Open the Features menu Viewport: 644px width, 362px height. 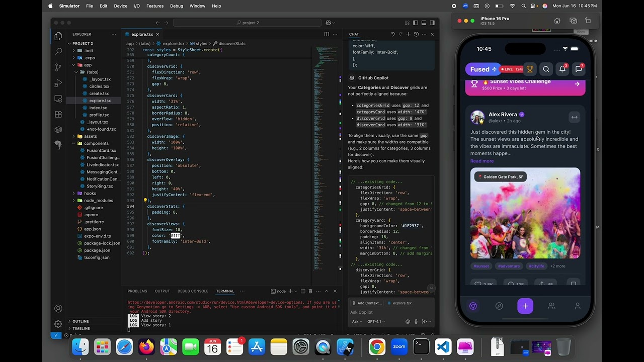coord(155,6)
